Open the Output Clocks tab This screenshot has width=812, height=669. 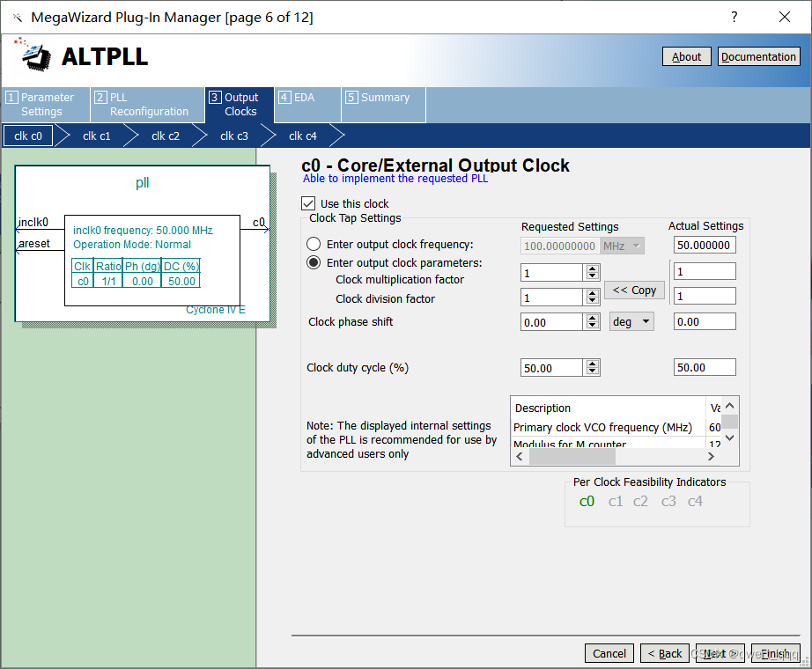[x=240, y=105]
